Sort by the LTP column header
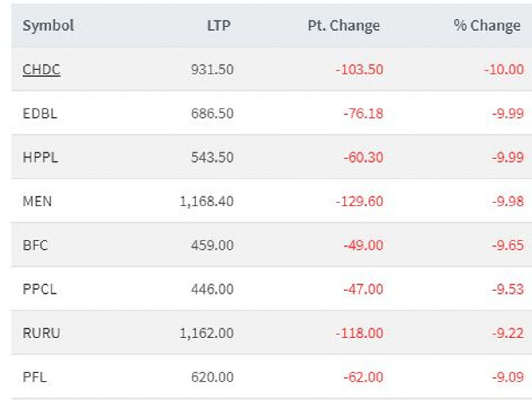Image resolution: width=532 pixels, height=400 pixels. pyautogui.click(x=219, y=25)
